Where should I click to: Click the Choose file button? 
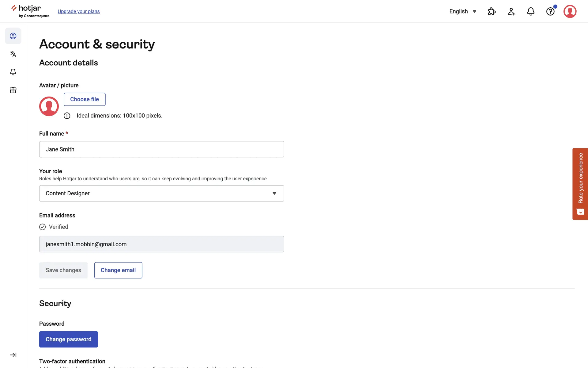[85, 99]
